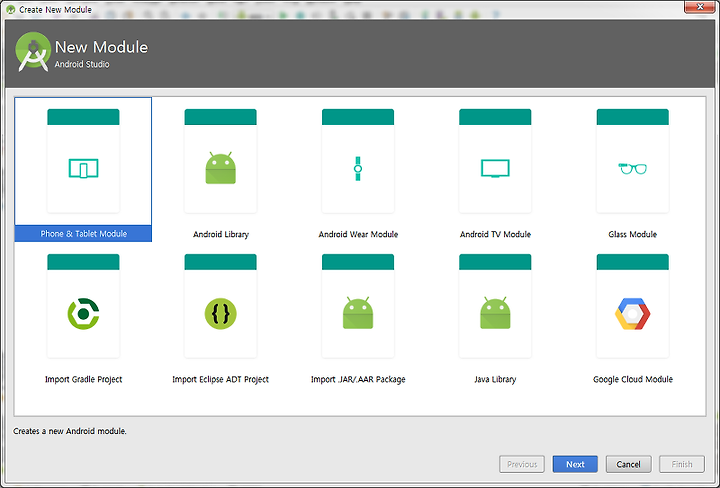Click the Android Studio logo in header
The height and width of the screenshot is (488, 720).
(33, 52)
